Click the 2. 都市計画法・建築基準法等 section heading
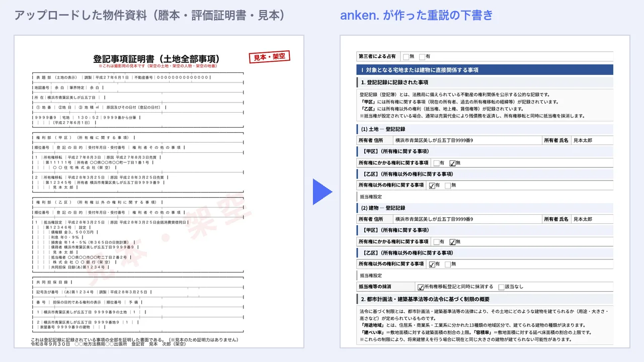This screenshot has width=644, height=362. [x=485, y=300]
